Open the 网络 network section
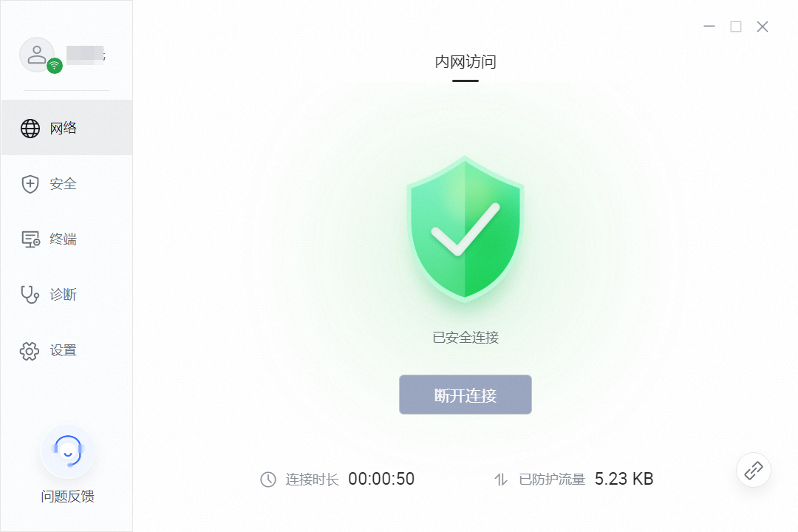Screen dimensions: 798x532 (x=66, y=128)
